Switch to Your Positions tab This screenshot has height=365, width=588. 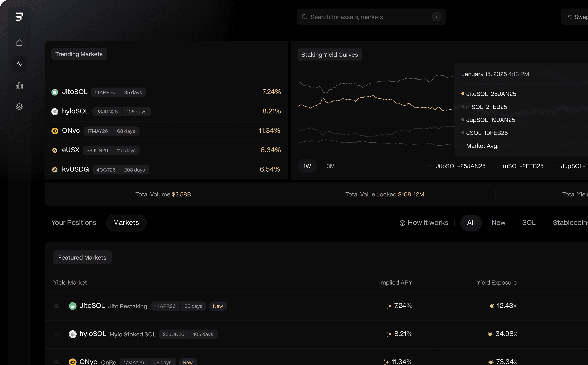point(74,222)
